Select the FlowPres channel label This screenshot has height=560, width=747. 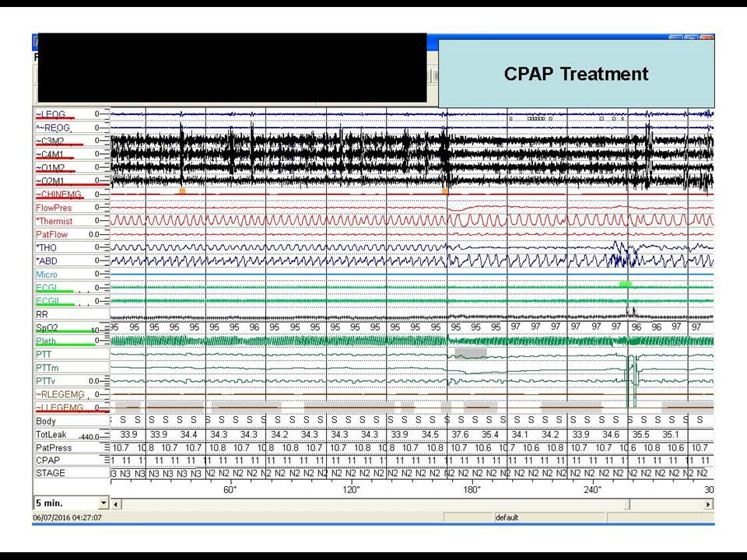click(54, 208)
